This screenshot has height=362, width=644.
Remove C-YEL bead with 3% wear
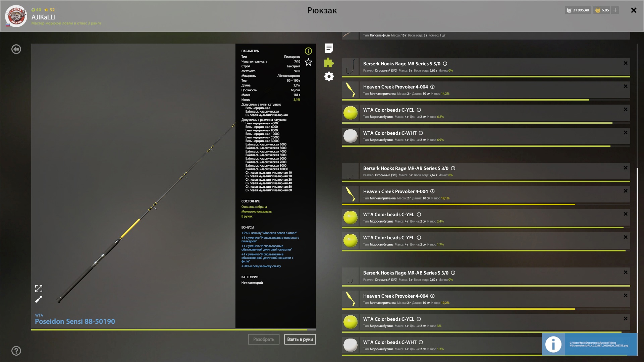pos(626,318)
